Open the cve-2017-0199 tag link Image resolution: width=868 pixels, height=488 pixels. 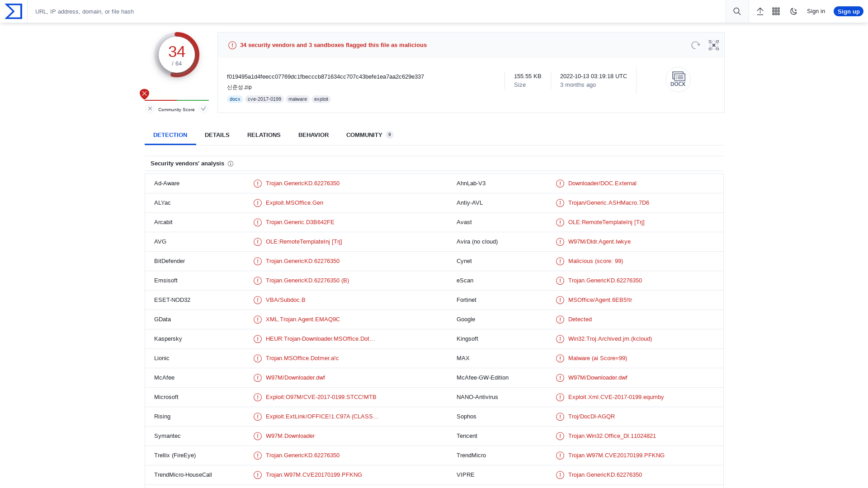[264, 99]
